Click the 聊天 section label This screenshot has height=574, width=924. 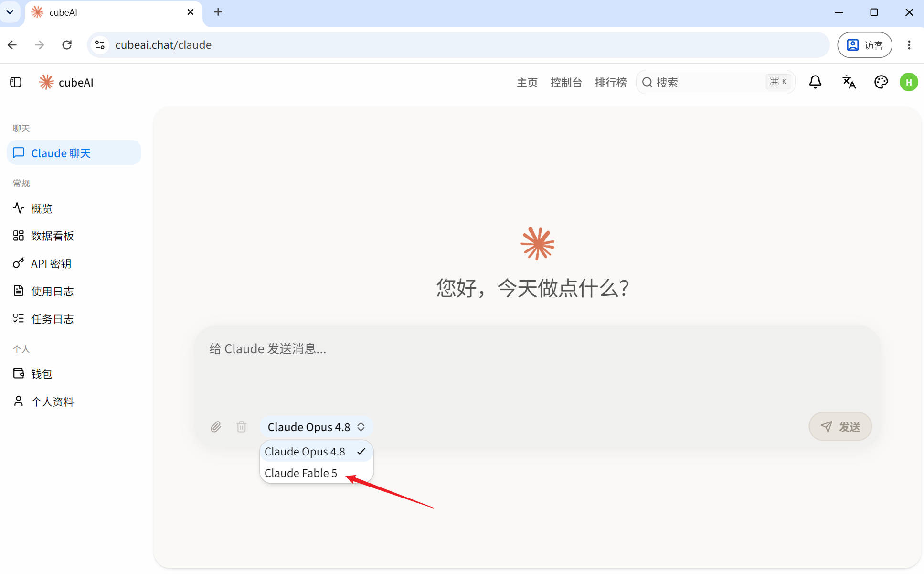click(21, 128)
